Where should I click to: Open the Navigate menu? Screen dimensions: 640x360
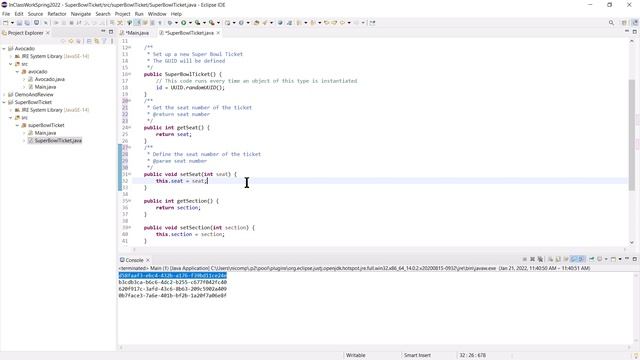point(81,14)
